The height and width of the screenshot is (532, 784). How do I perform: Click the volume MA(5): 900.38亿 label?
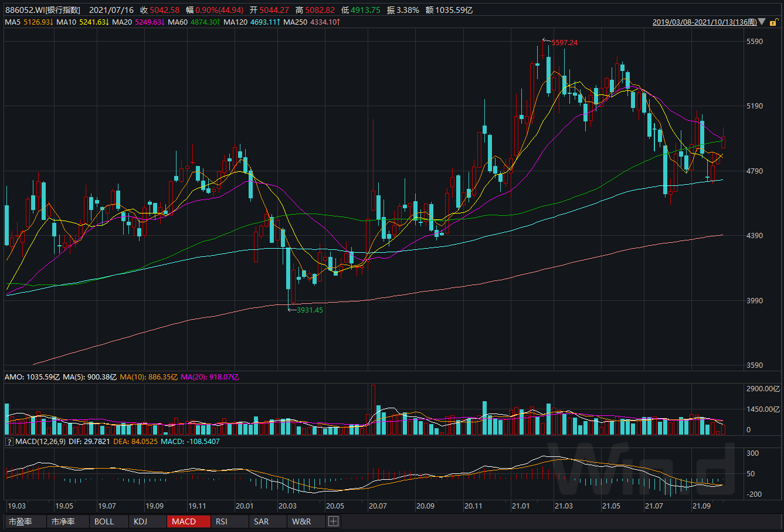[x=91, y=377]
